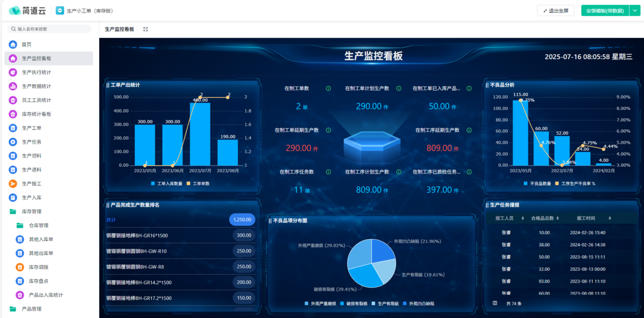Select 生产监控看板 tab above dashboard

[119, 29]
